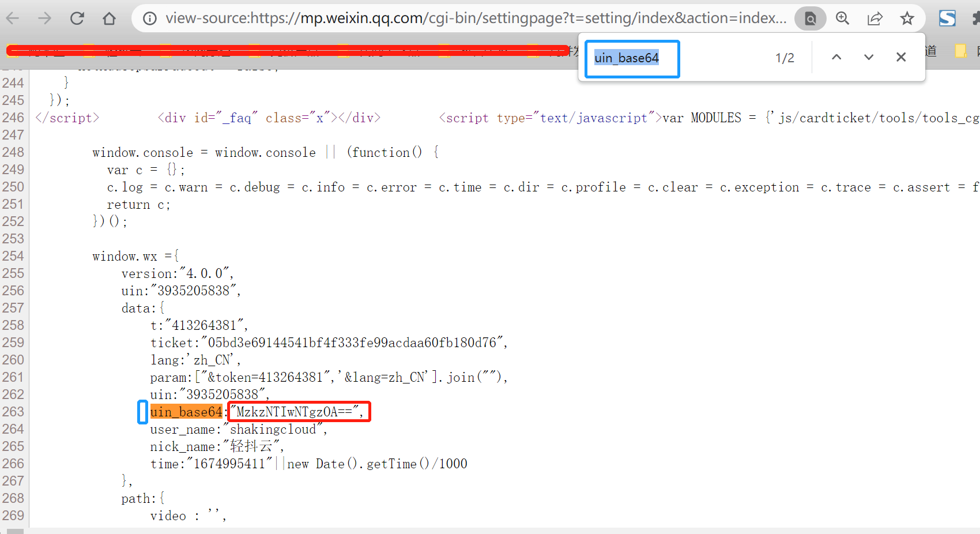The image size is (980, 534).
Task: Click 'var MODULES' script text
Action: [702, 118]
